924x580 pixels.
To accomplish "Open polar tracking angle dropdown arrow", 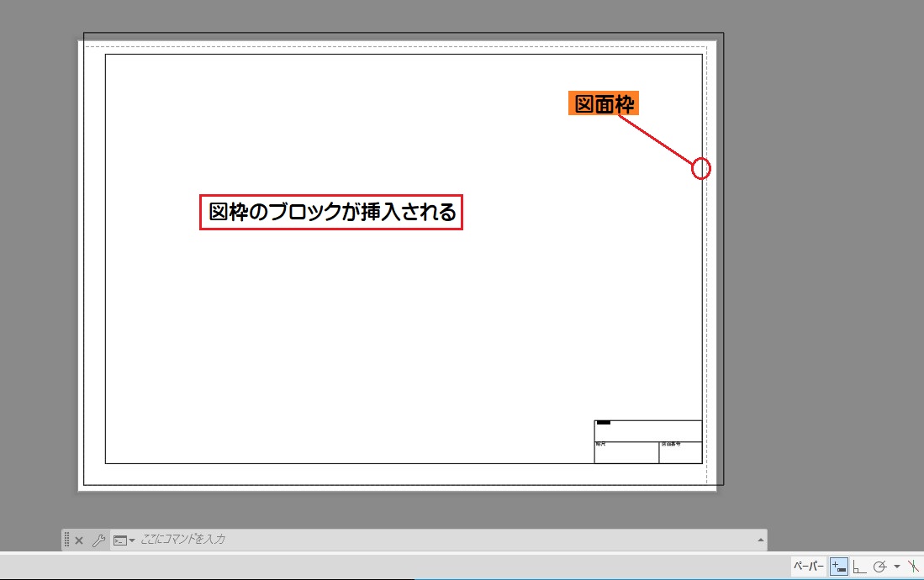I will [x=897, y=567].
